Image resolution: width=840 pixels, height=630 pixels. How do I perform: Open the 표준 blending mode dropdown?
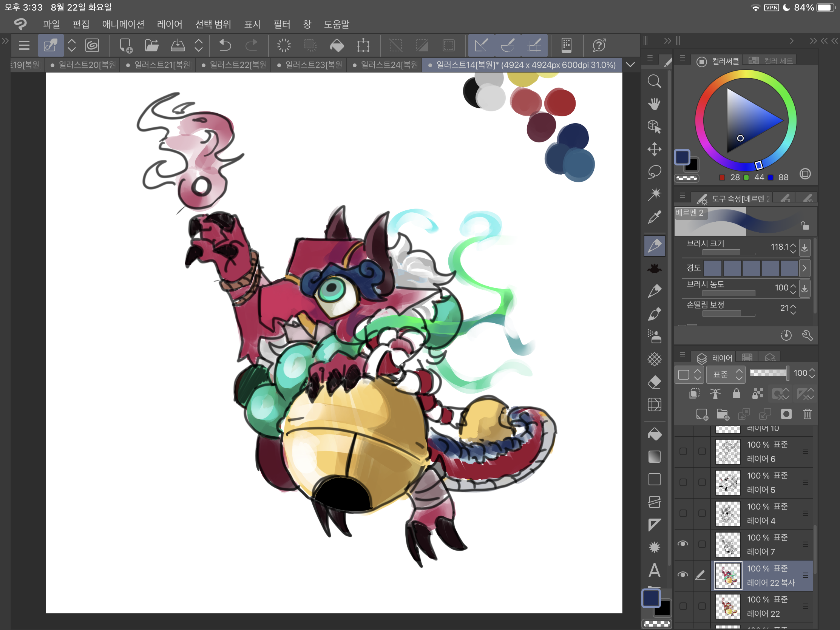pos(727,374)
